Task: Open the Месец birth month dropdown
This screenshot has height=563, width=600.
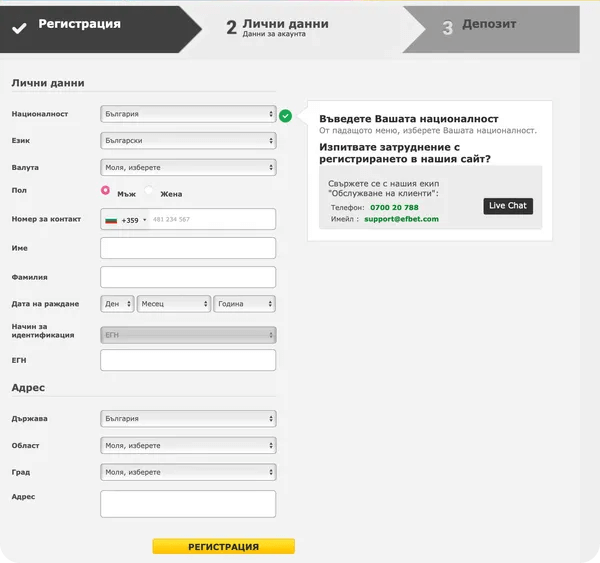Action: tap(174, 304)
